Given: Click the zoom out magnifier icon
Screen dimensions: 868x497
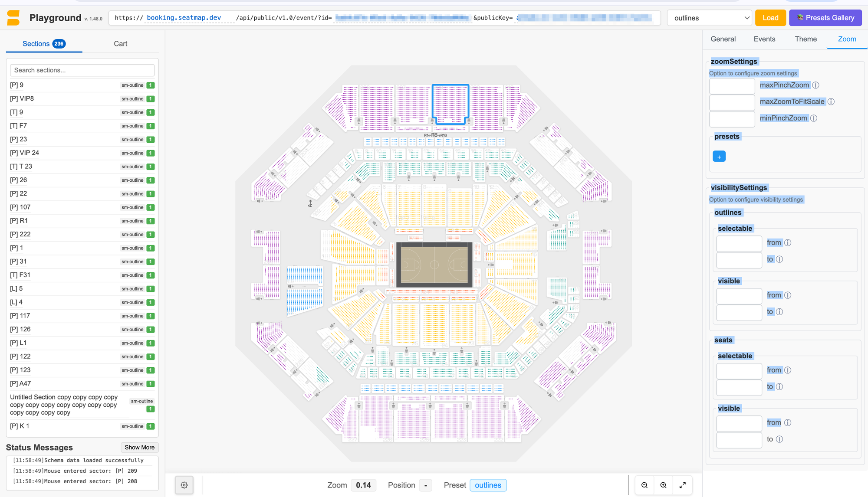Looking at the screenshot, I should pyautogui.click(x=644, y=485).
